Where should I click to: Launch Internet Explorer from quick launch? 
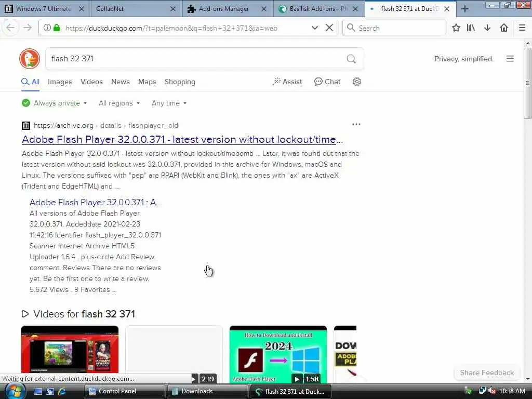click(x=62, y=391)
